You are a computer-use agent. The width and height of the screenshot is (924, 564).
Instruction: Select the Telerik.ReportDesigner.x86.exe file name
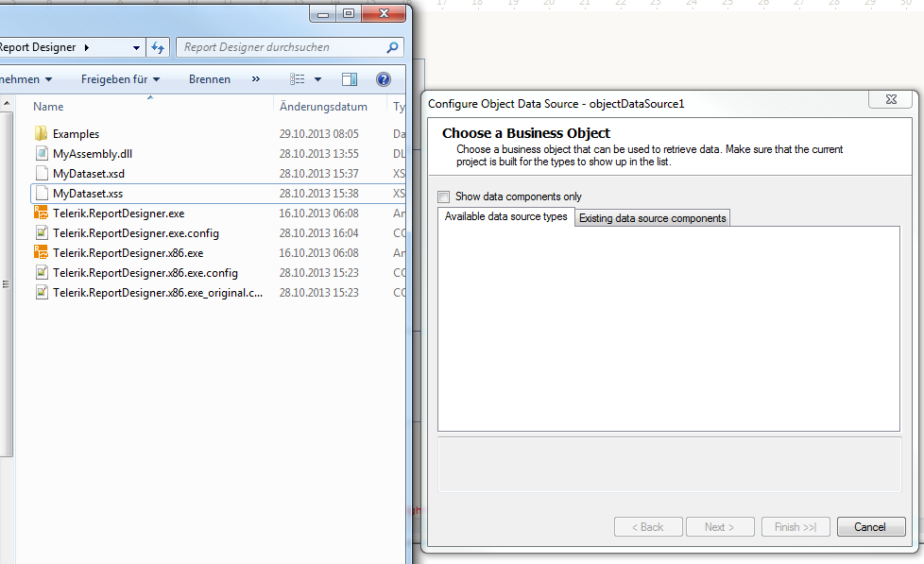pyautogui.click(x=128, y=253)
